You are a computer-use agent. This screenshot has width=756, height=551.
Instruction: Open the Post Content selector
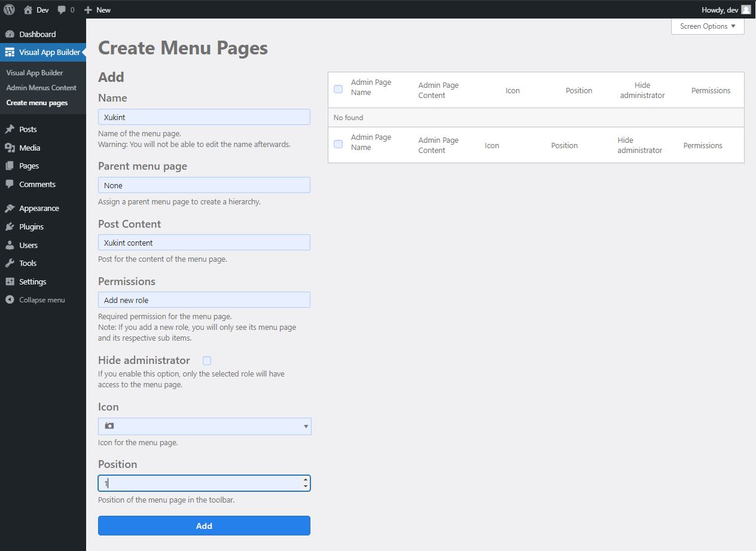pos(204,243)
